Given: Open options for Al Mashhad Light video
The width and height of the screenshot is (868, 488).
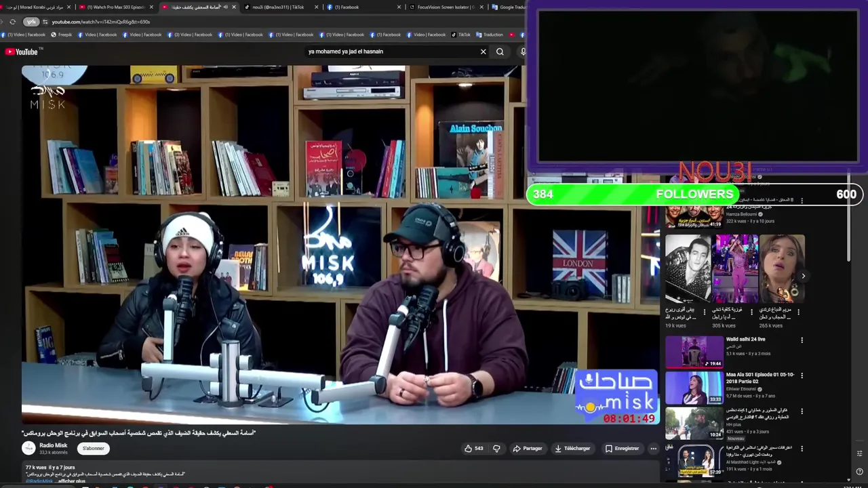Looking at the screenshot, I should [x=802, y=448].
